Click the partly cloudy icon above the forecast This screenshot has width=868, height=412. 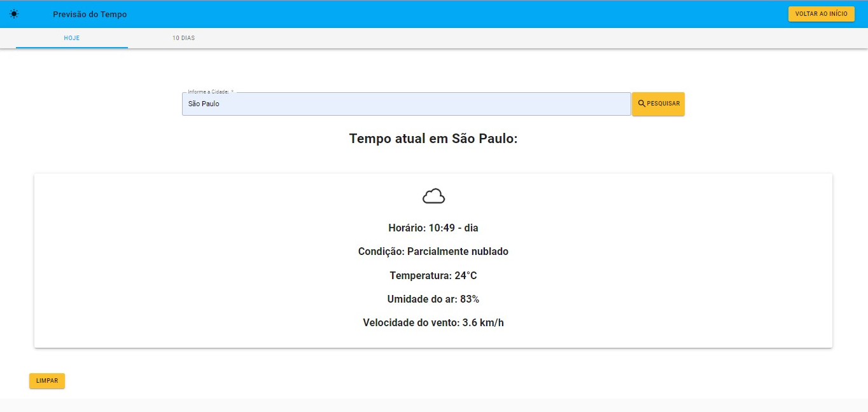433,195
